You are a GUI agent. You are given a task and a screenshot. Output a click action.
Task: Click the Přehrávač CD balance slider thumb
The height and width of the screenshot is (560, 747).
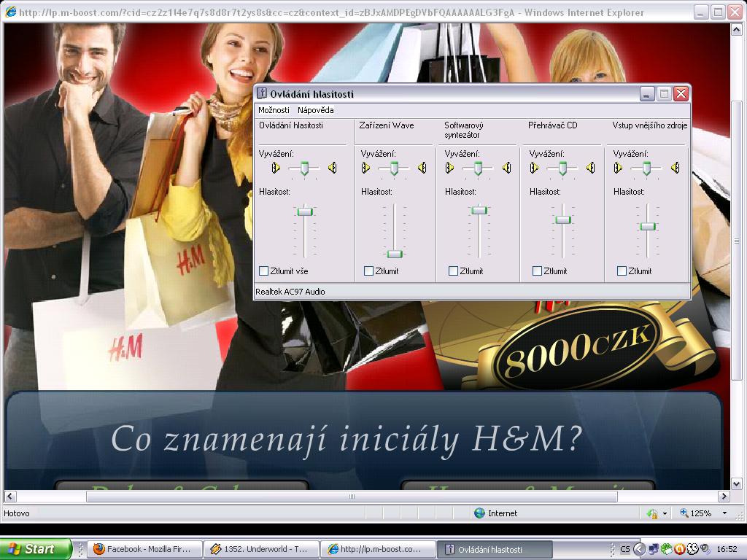[562, 168]
